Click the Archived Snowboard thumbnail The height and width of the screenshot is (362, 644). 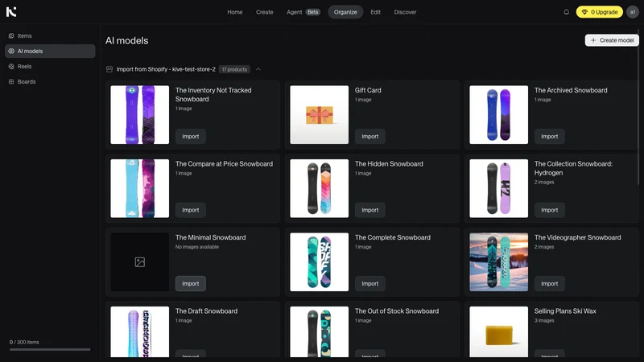pos(498,114)
